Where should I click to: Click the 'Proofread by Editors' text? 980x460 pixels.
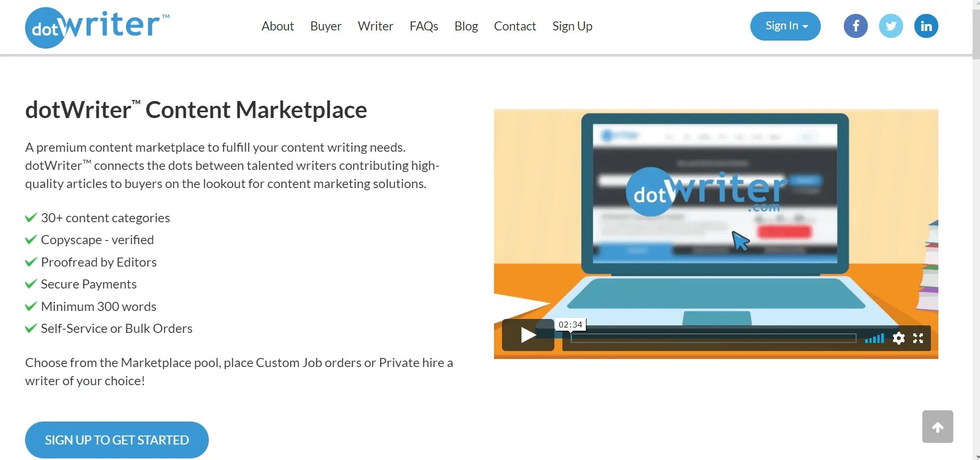pyautogui.click(x=99, y=262)
